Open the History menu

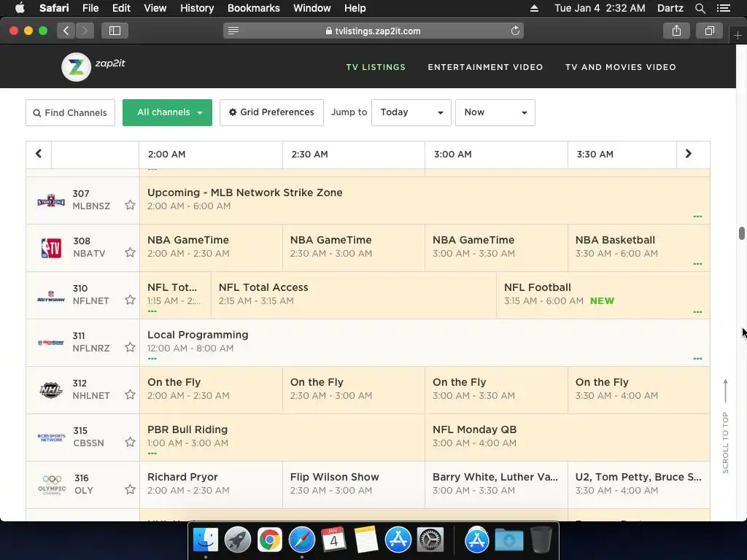[x=197, y=8]
